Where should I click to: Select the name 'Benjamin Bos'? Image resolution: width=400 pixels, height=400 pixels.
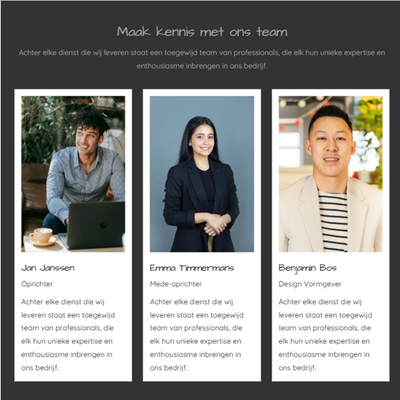coord(307,268)
